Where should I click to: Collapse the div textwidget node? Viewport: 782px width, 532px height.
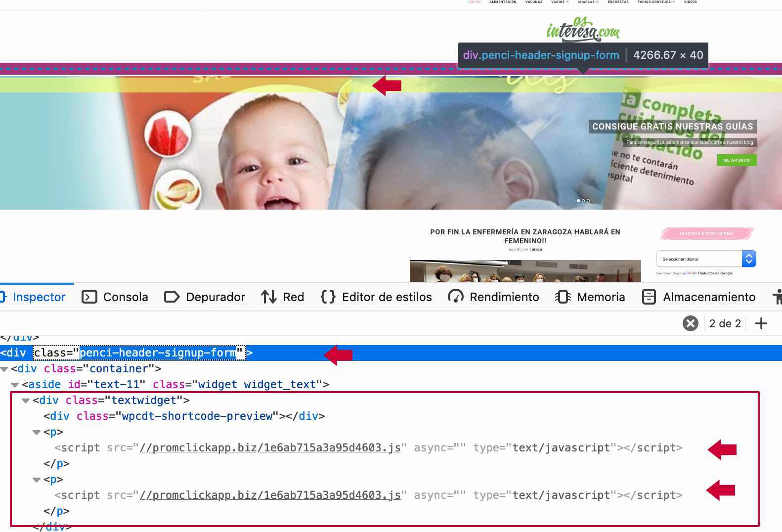click(26, 401)
